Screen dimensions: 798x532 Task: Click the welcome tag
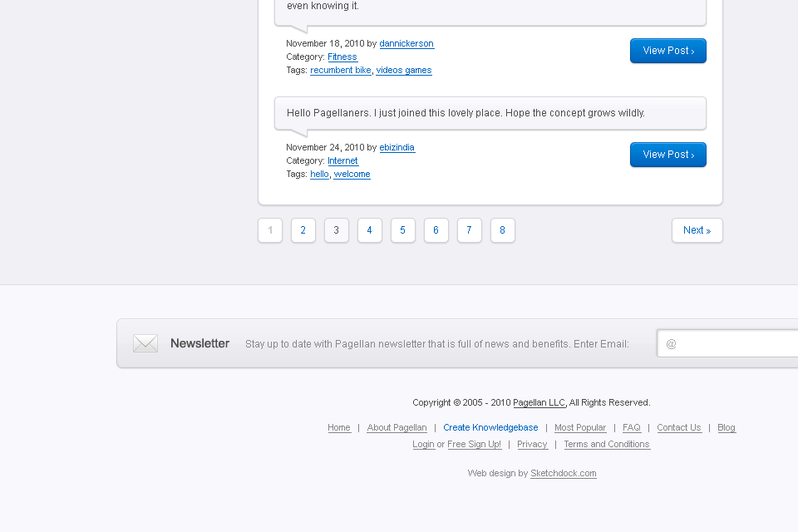pyautogui.click(x=352, y=174)
